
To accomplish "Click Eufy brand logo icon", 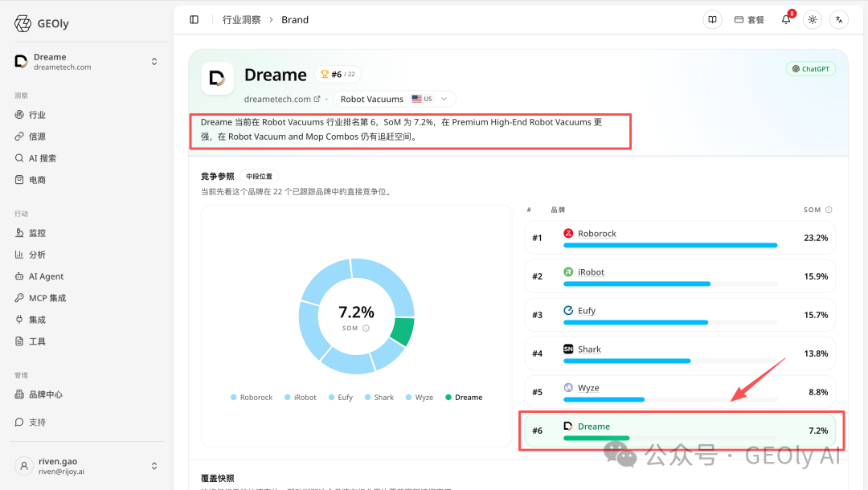I will point(568,310).
